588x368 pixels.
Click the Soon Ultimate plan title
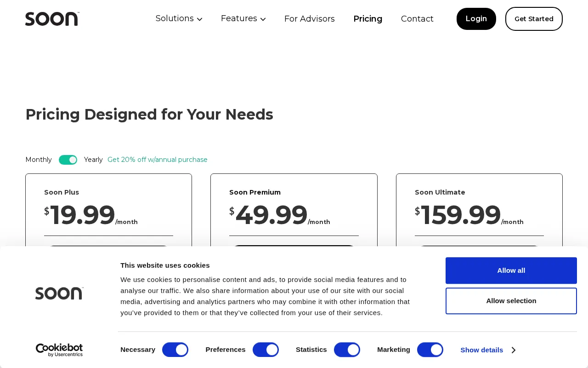(440, 192)
